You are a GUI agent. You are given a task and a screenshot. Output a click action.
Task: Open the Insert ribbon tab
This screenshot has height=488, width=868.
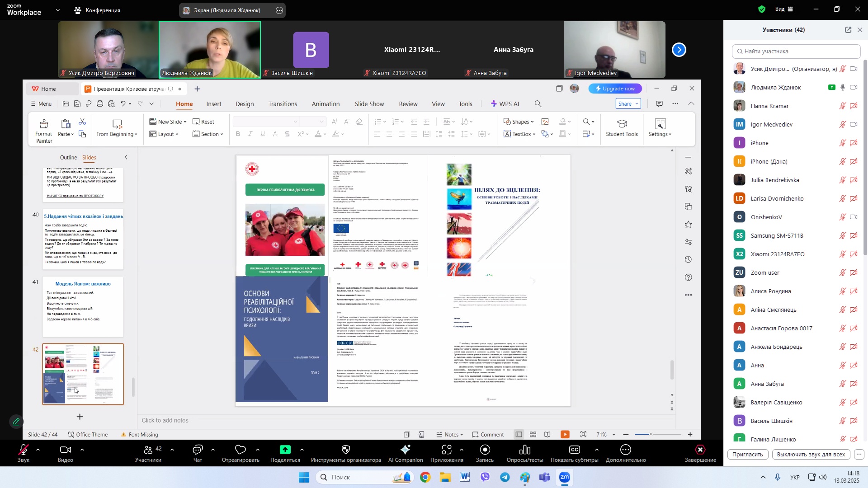214,104
